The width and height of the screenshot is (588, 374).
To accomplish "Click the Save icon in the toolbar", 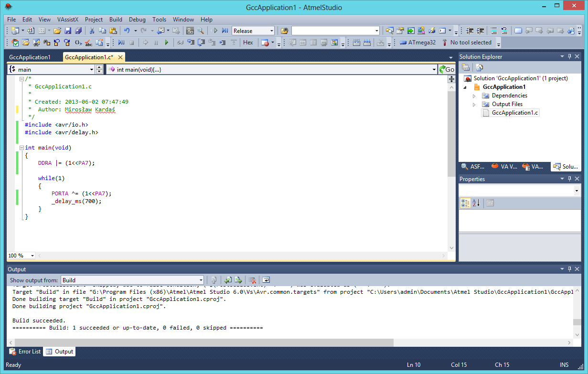I will (67, 31).
